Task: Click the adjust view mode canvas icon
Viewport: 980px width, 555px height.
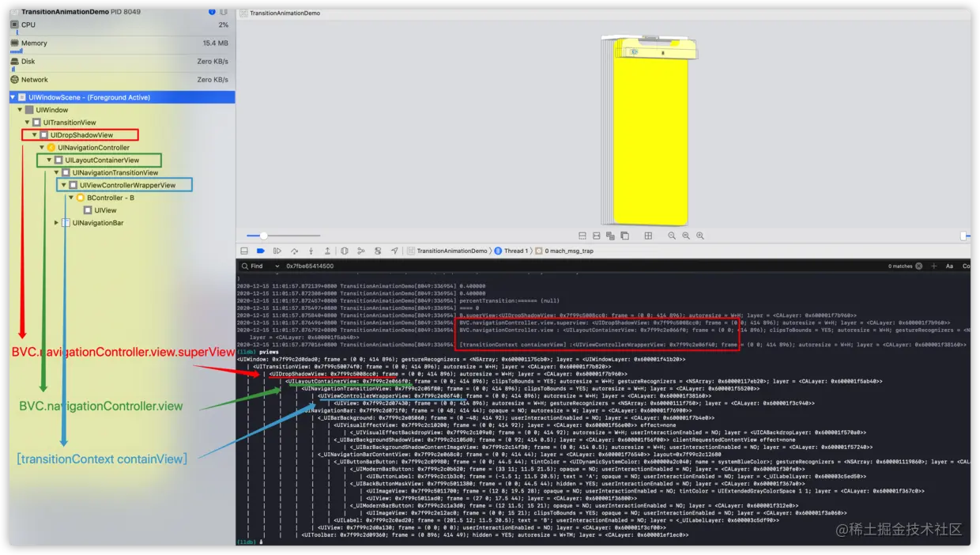Action: click(610, 236)
